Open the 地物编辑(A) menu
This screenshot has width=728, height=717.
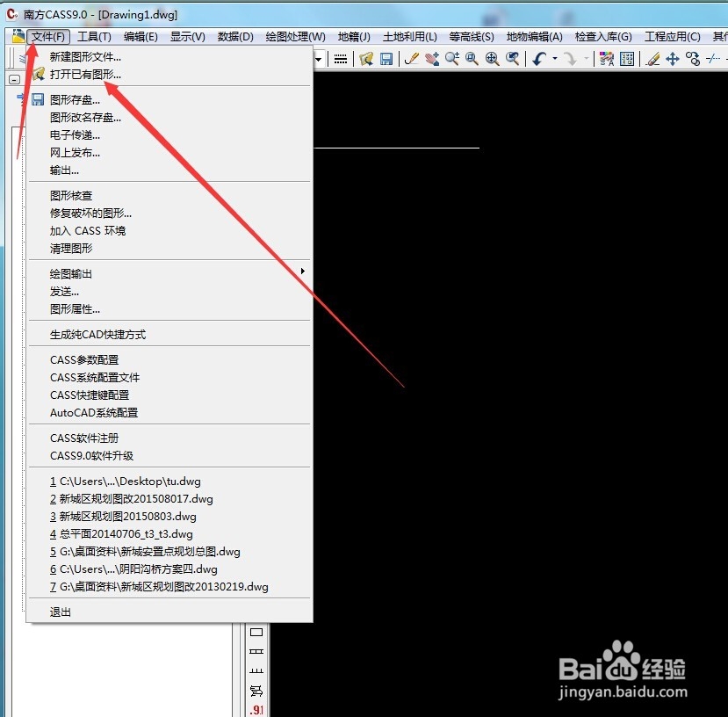[x=535, y=37]
